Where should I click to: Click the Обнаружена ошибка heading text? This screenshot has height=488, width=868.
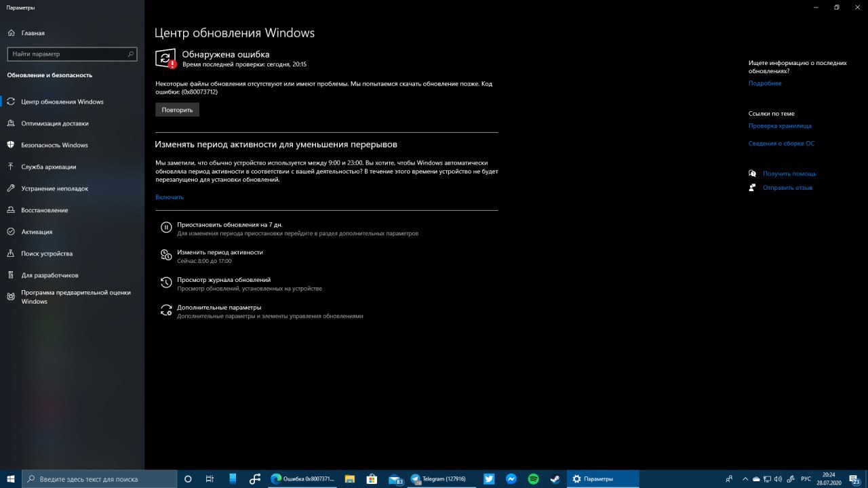(x=226, y=54)
